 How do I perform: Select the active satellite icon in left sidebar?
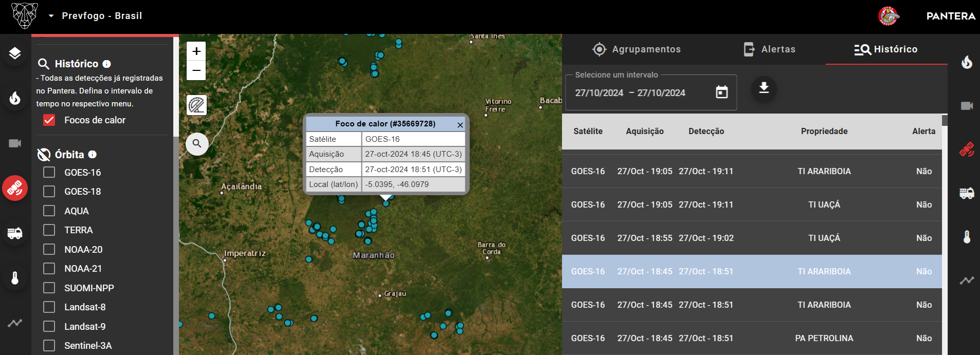click(x=15, y=188)
